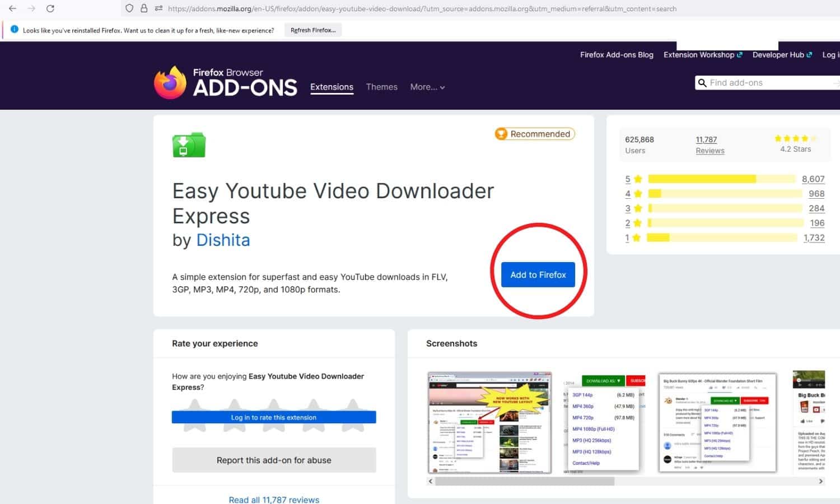The image size is (840, 504).
Task: Click screenshots scroll left arrow
Action: [431, 481]
